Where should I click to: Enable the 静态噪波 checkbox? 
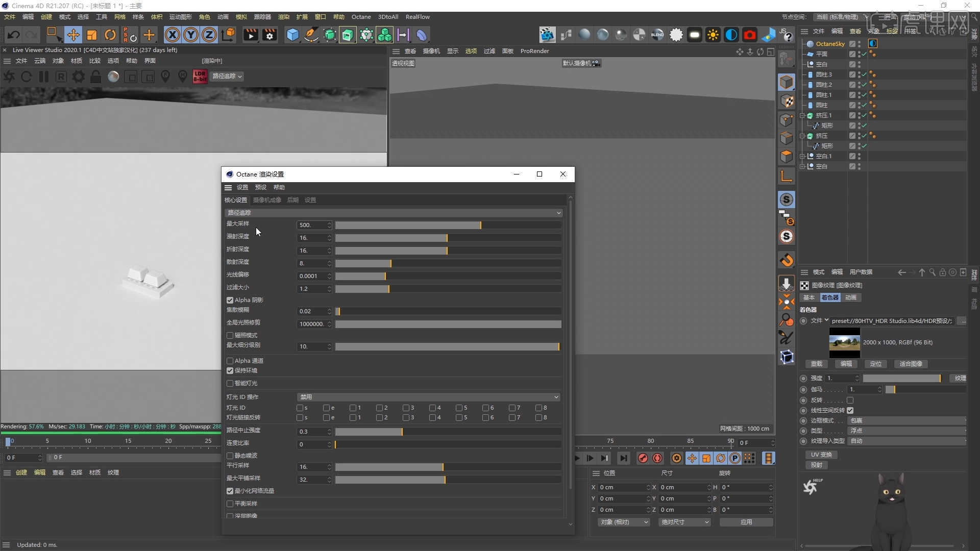(x=230, y=456)
